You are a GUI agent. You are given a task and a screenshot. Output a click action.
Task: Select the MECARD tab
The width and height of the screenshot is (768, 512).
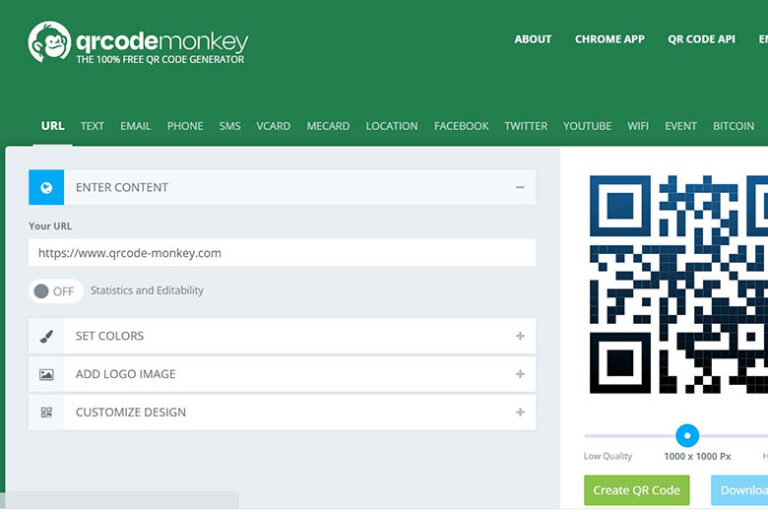point(328,126)
